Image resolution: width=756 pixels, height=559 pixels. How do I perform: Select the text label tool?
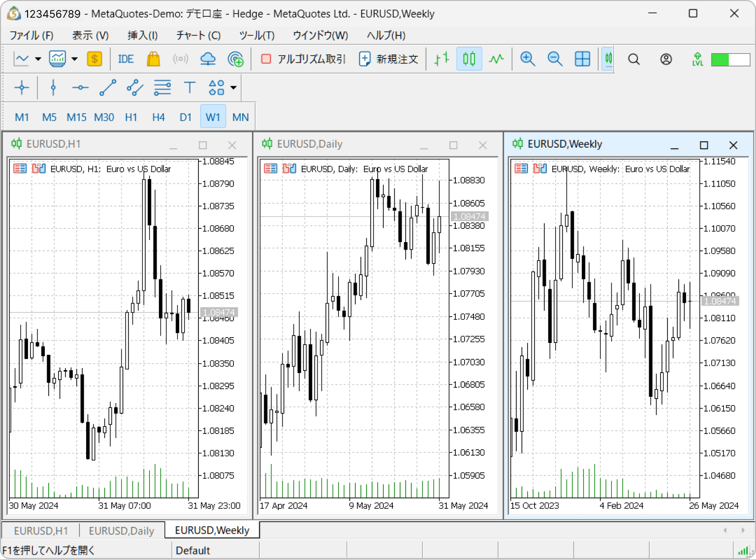(189, 88)
